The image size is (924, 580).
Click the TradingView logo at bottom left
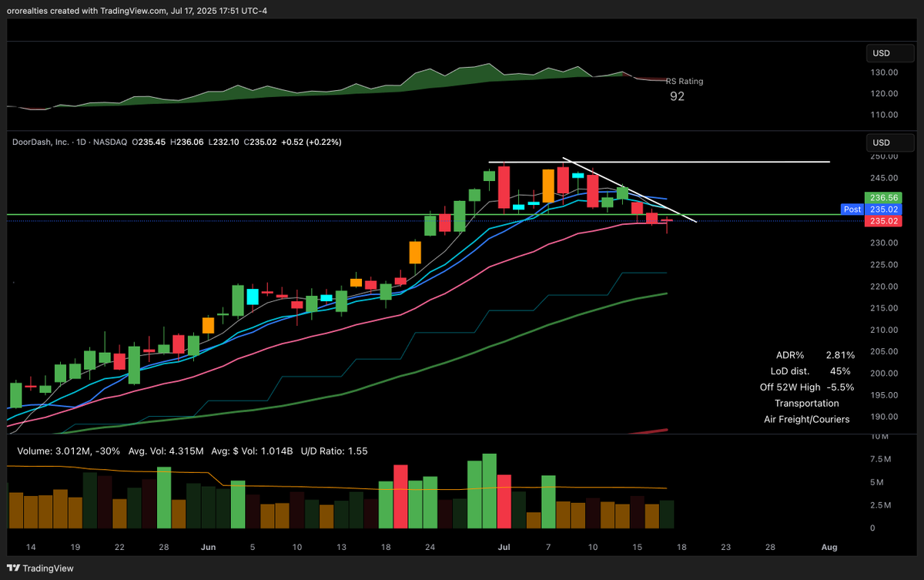coord(41,568)
